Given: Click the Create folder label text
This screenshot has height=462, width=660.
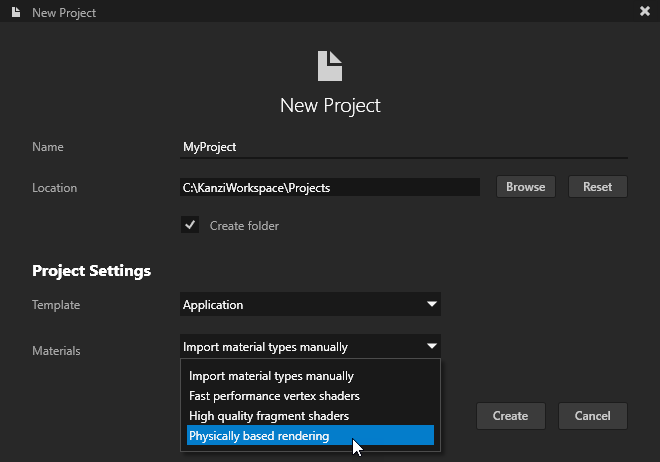Looking at the screenshot, I should point(244,226).
